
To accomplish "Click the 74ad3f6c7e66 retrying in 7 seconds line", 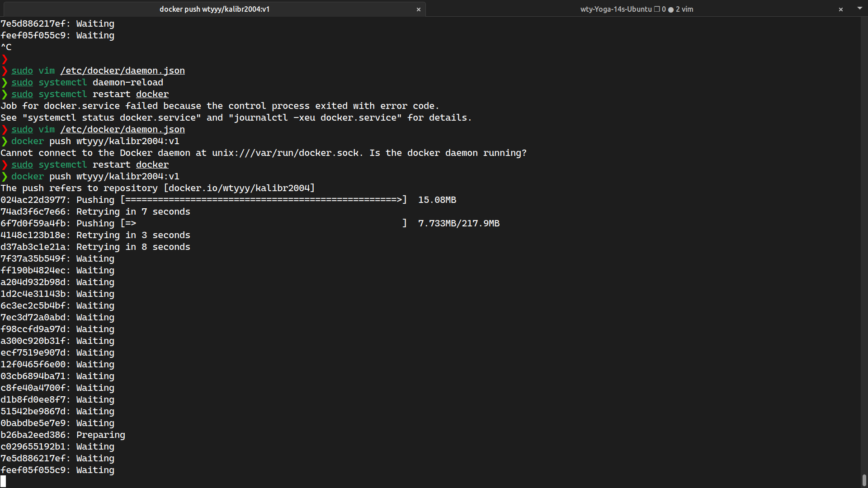I will pyautogui.click(x=95, y=211).
